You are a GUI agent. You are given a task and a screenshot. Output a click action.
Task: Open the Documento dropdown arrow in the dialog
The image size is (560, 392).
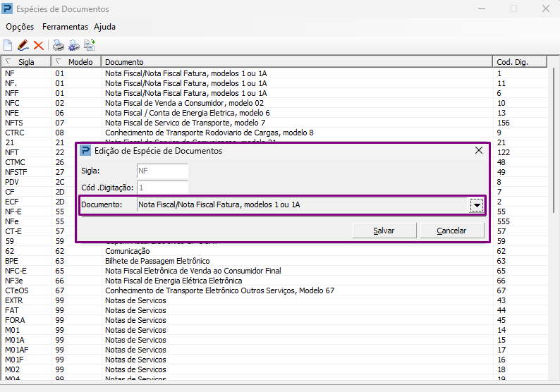(x=477, y=205)
